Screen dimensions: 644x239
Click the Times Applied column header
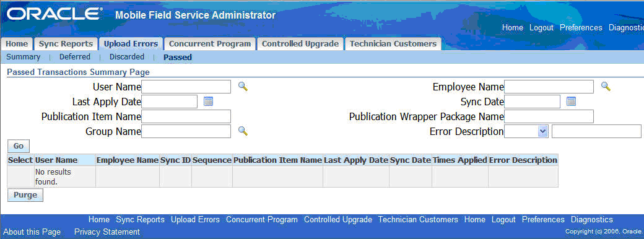point(460,160)
